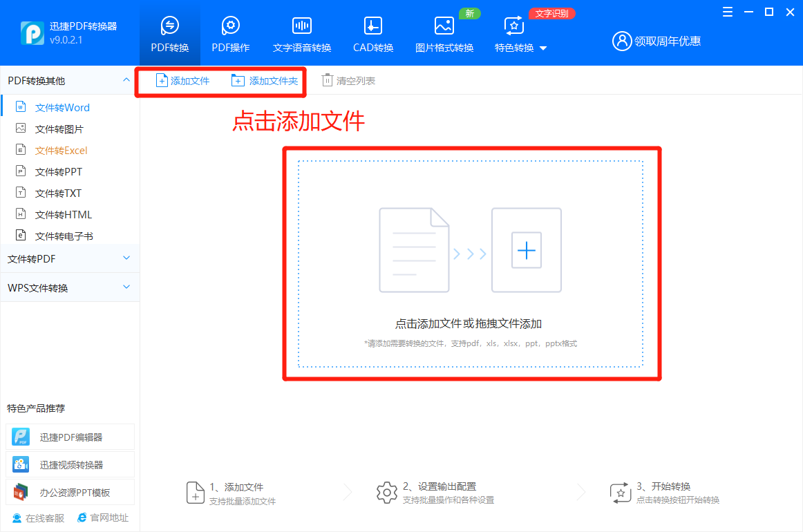Click the PDF转换 swap-arrows icon
Screen dimensions: 803x532
[169, 25]
